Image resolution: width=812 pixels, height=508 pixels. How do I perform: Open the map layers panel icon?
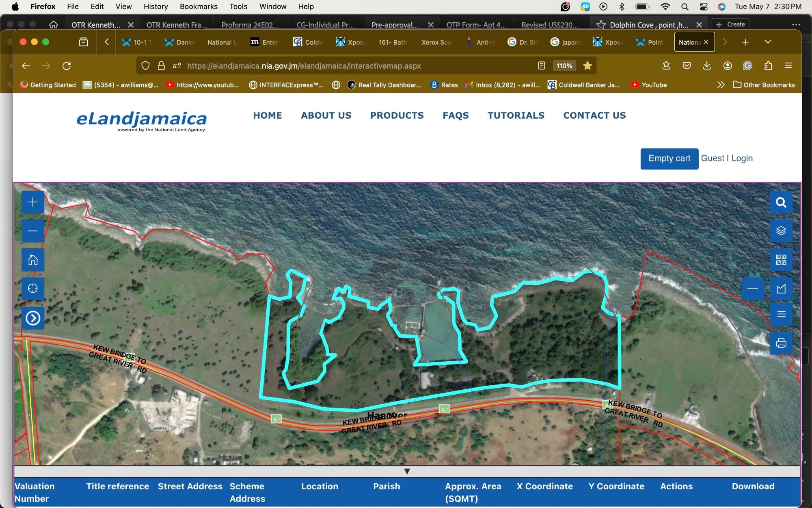pyautogui.click(x=781, y=231)
